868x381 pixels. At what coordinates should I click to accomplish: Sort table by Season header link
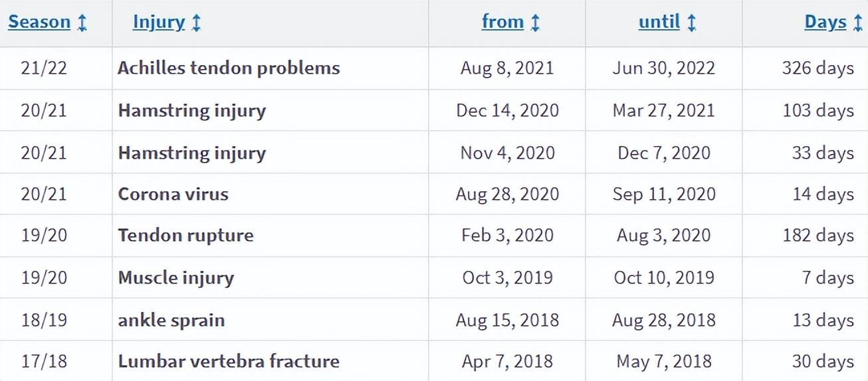coord(39,22)
